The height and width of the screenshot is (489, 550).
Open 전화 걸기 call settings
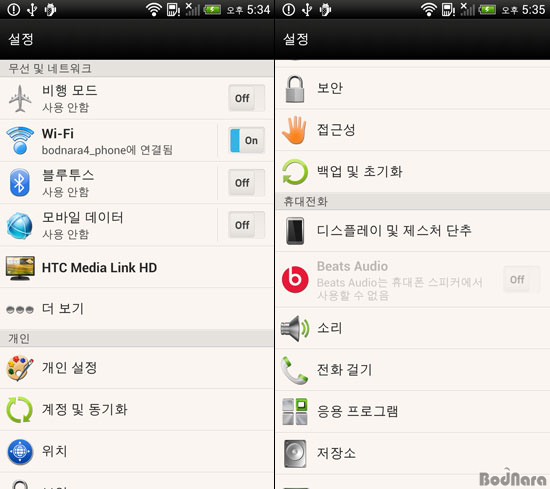pos(413,370)
